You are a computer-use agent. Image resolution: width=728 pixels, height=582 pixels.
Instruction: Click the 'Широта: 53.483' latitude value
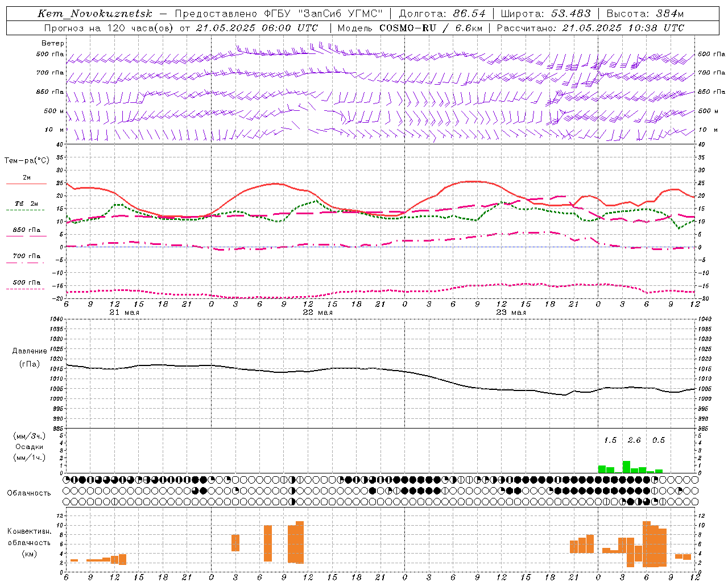point(545,14)
